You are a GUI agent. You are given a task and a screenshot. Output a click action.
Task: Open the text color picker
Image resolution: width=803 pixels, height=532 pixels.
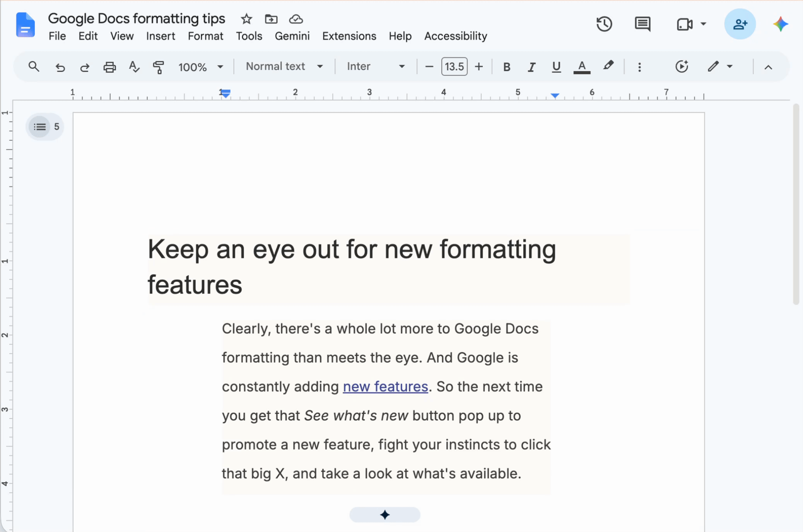[581, 67]
